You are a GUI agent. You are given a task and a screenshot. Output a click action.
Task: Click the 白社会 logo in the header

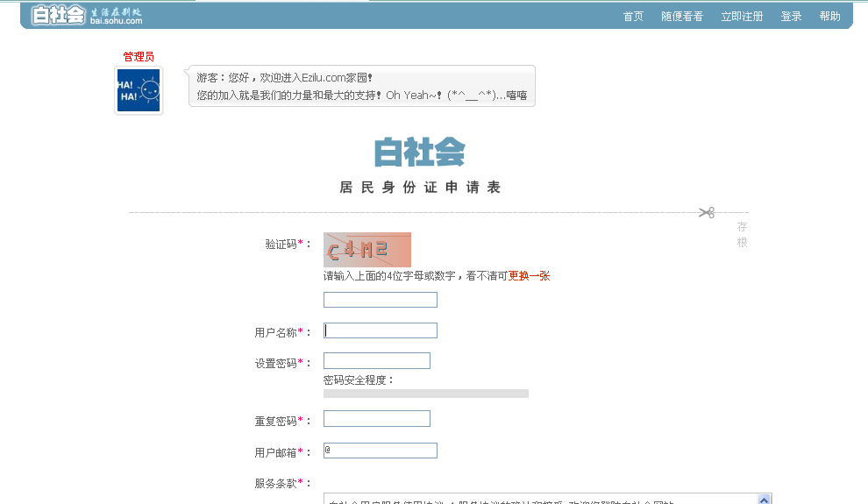[58, 15]
